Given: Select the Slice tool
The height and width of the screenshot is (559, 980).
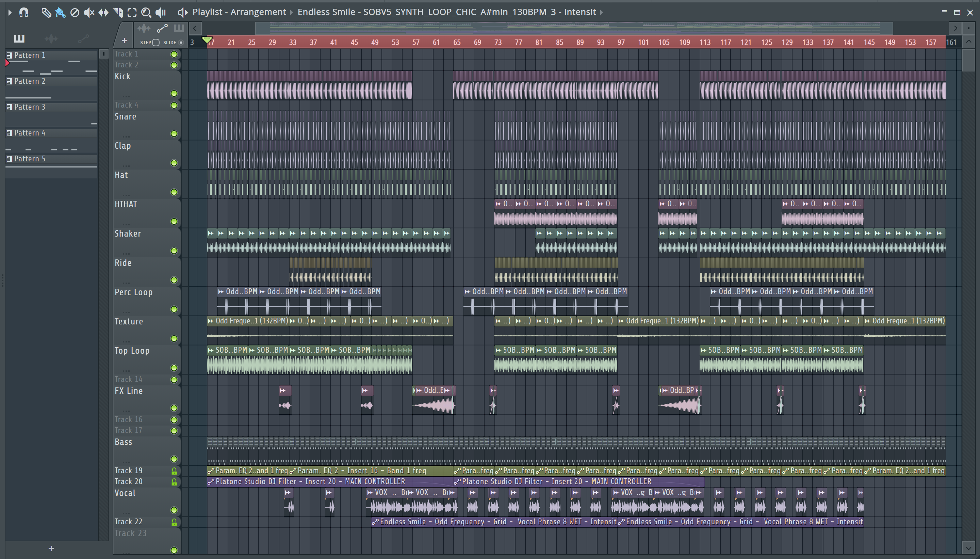Looking at the screenshot, I should coord(118,12).
